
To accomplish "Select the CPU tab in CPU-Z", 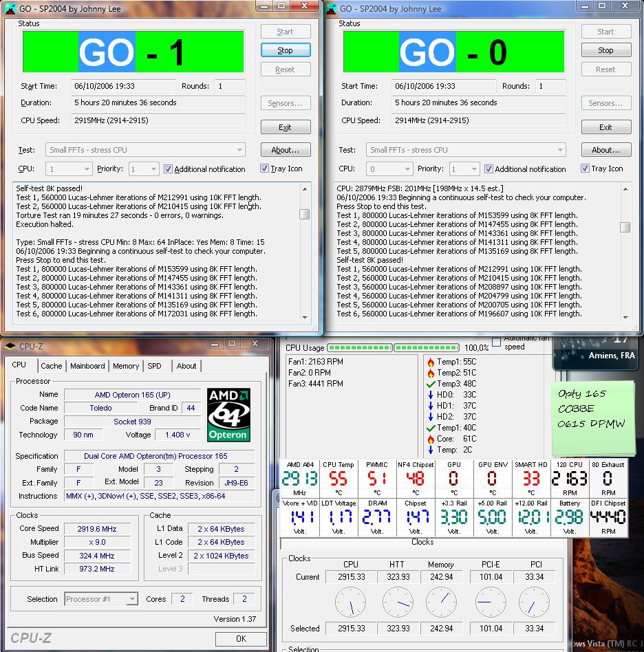I will point(19,365).
